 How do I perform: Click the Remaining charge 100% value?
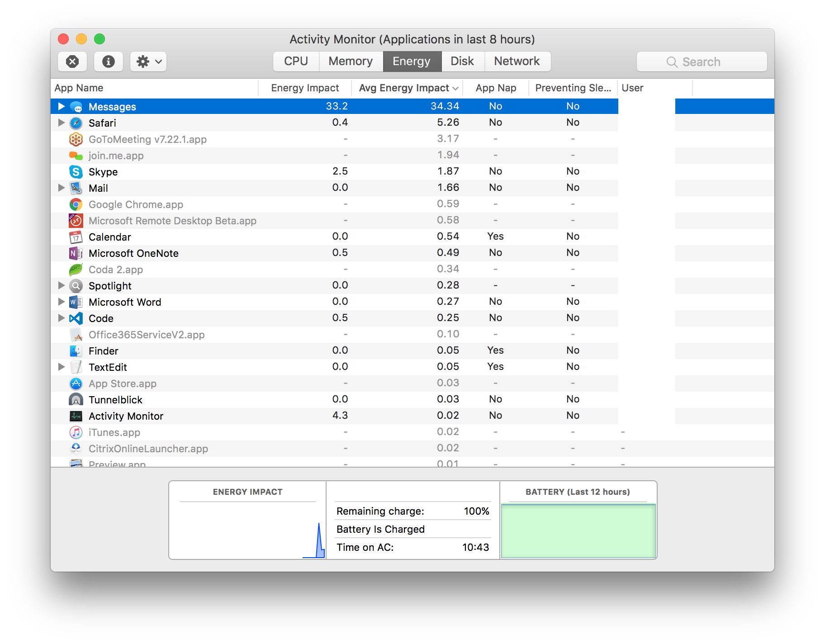pos(477,511)
